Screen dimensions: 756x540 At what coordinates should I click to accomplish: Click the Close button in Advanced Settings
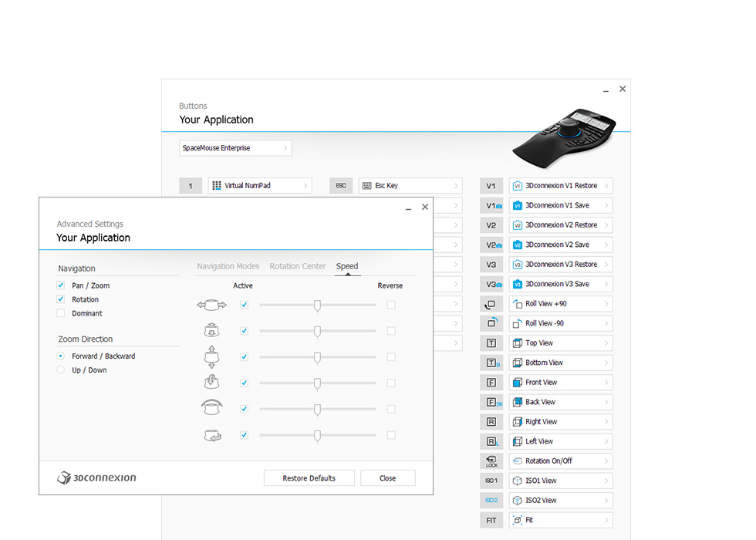click(x=387, y=478)
